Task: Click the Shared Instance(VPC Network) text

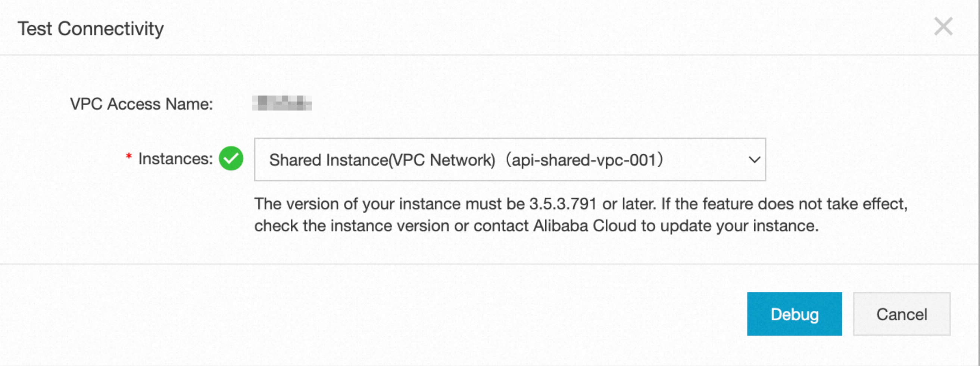Action: pos(382,160)
